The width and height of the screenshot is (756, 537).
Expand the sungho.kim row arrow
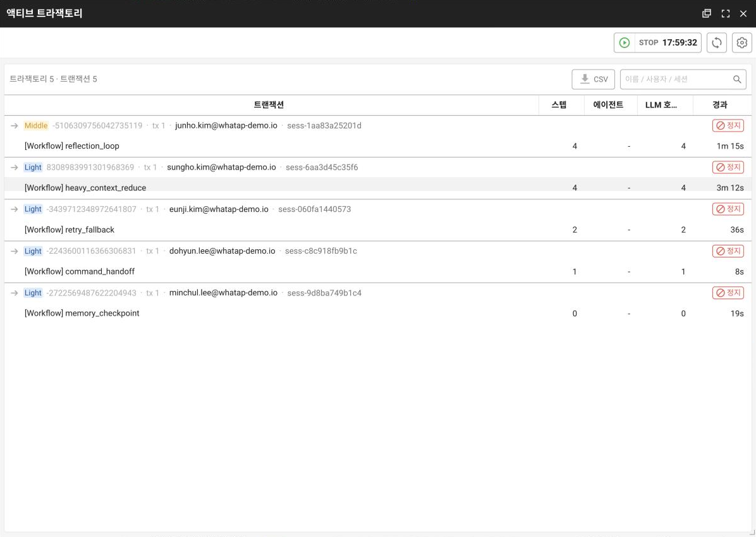click(x=15, y=168)
